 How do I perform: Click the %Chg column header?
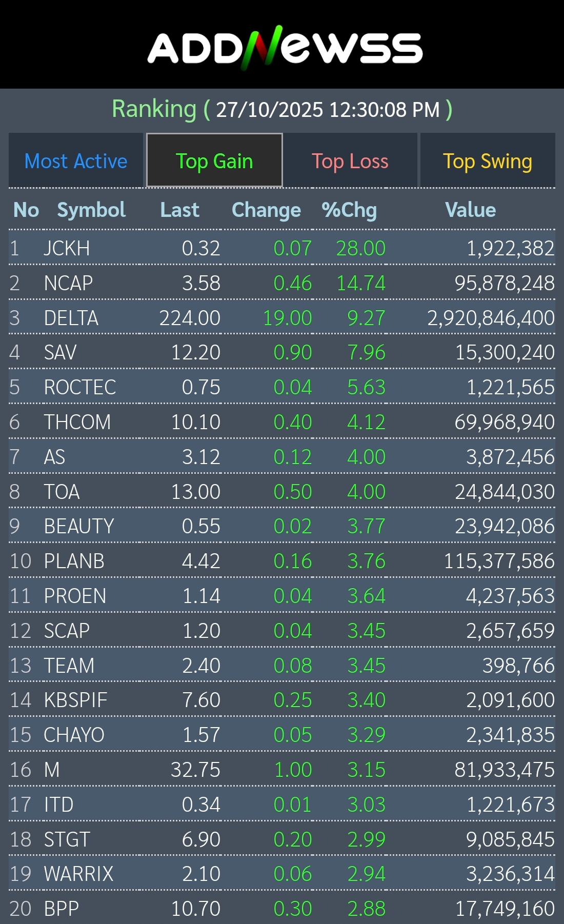click(x=349, y=210)
